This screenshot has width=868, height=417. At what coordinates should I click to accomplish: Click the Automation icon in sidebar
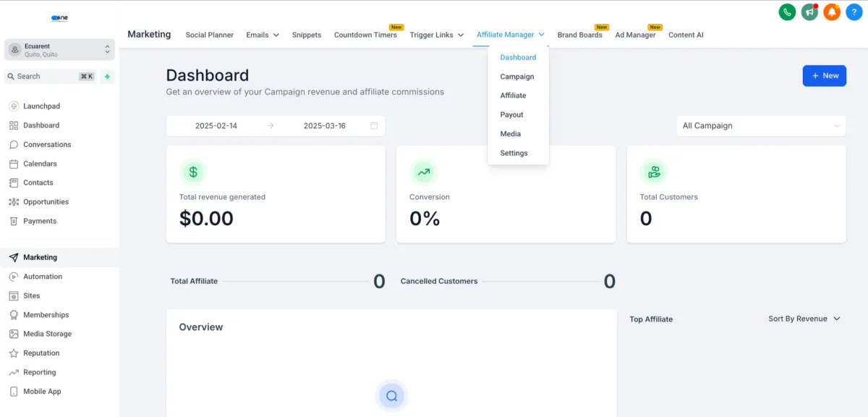tap(14, 277)
